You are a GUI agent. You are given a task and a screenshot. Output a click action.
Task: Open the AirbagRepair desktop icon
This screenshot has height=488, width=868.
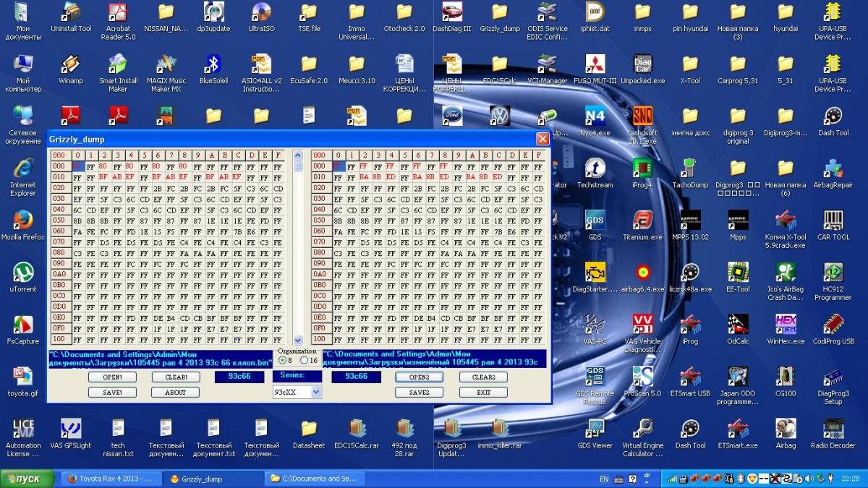pyautogui.click(x=833, y=174)
